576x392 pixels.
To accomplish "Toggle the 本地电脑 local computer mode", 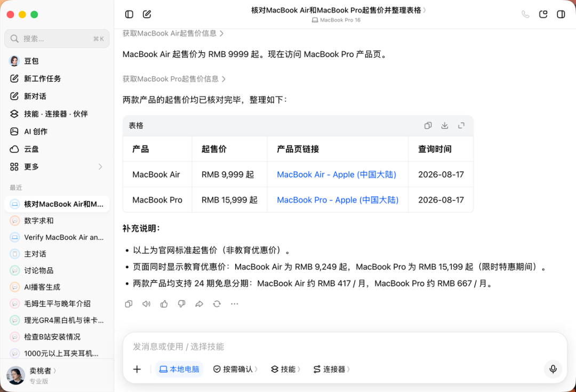I will tap(179, 369).
